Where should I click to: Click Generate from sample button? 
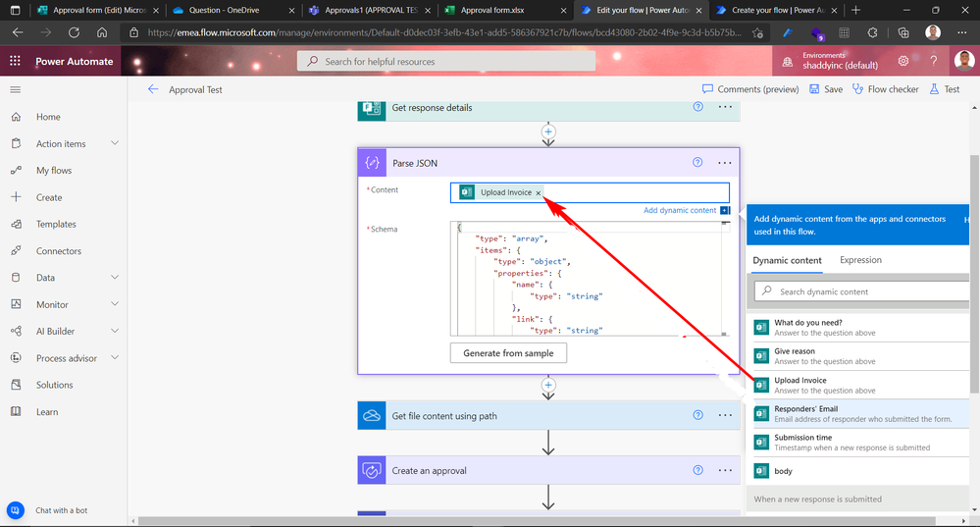pos(508,353)
